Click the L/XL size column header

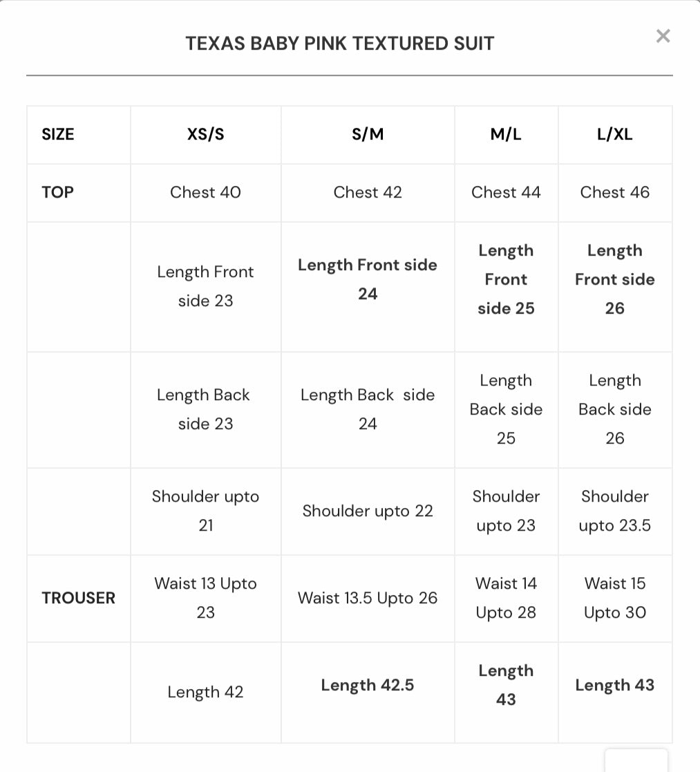pyautogui.click(x=614, y=135)
